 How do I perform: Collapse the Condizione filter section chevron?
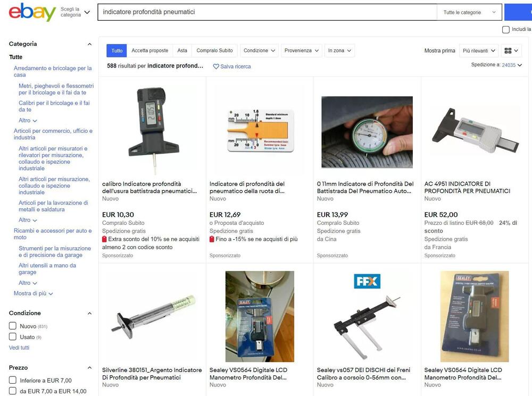[89, 313]
